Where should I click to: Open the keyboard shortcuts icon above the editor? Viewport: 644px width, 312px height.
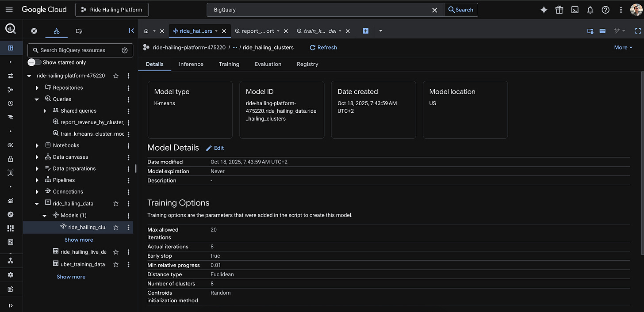click(602, 30)
